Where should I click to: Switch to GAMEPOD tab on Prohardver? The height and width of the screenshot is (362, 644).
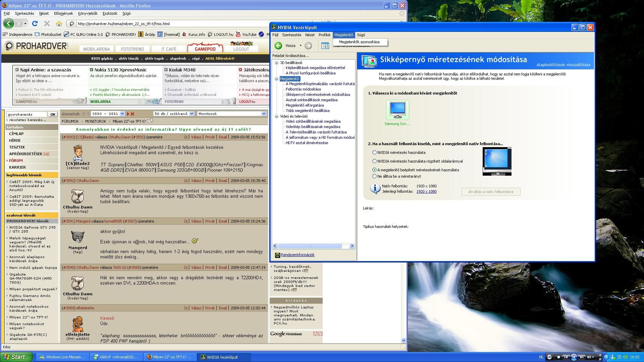205,49
